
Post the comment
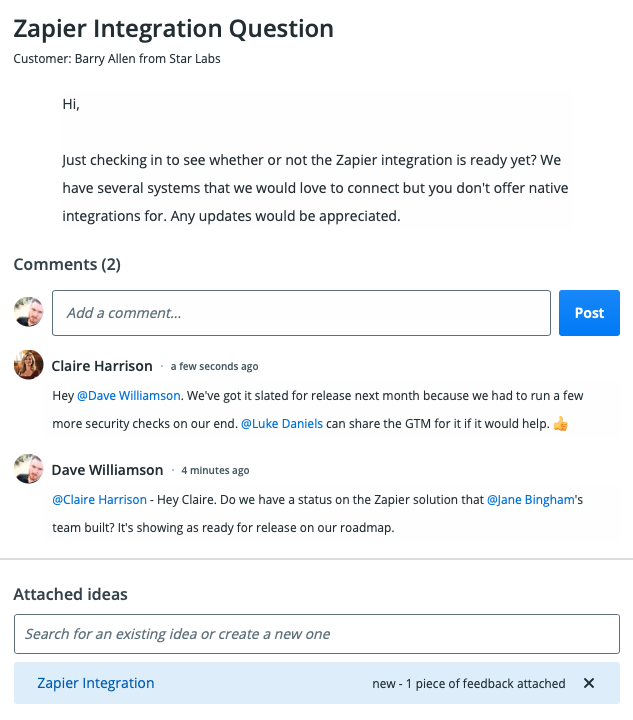(589, 313)
